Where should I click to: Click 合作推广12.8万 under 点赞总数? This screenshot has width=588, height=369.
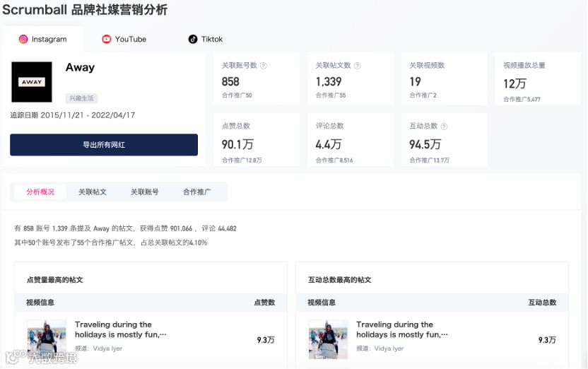click(242, 160)
